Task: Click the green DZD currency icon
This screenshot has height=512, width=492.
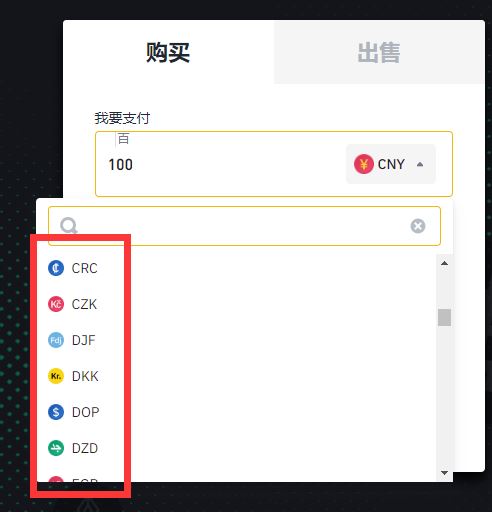Action: pos(56,448)
